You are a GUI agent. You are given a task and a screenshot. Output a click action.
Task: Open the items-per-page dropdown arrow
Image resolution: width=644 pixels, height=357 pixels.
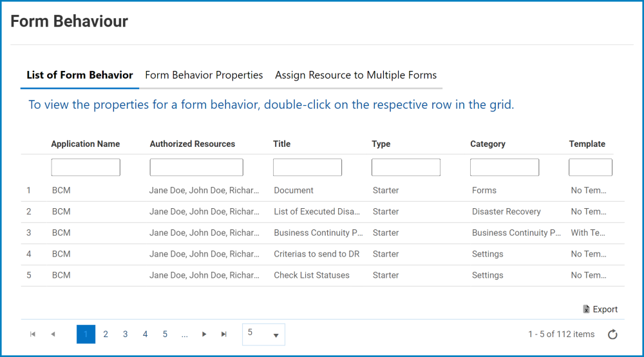click(276, 335)
